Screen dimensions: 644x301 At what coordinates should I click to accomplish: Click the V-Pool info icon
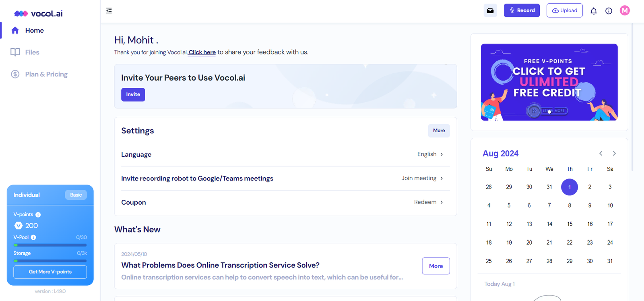(33, 237)
